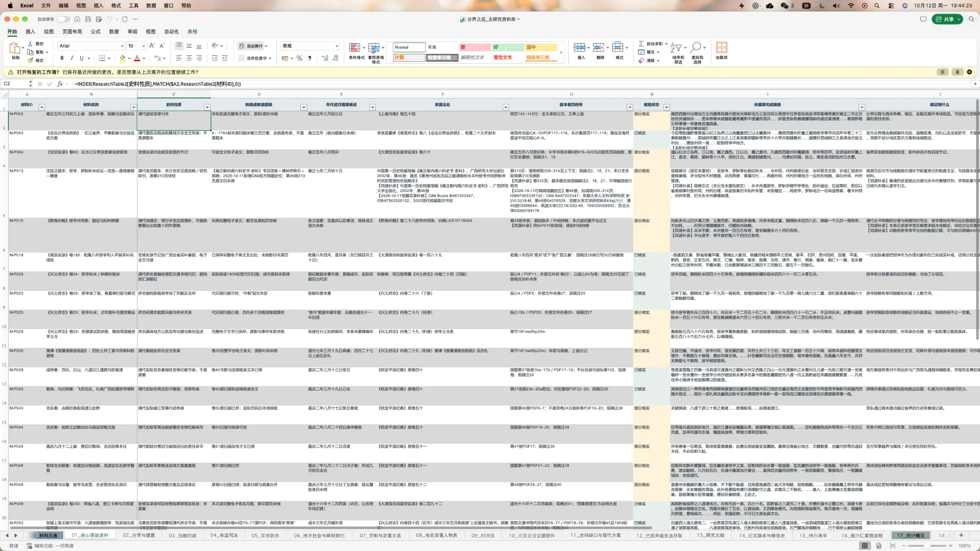Click the search magnifier in title bar
The image size is (980, 551).
point(971,19)
